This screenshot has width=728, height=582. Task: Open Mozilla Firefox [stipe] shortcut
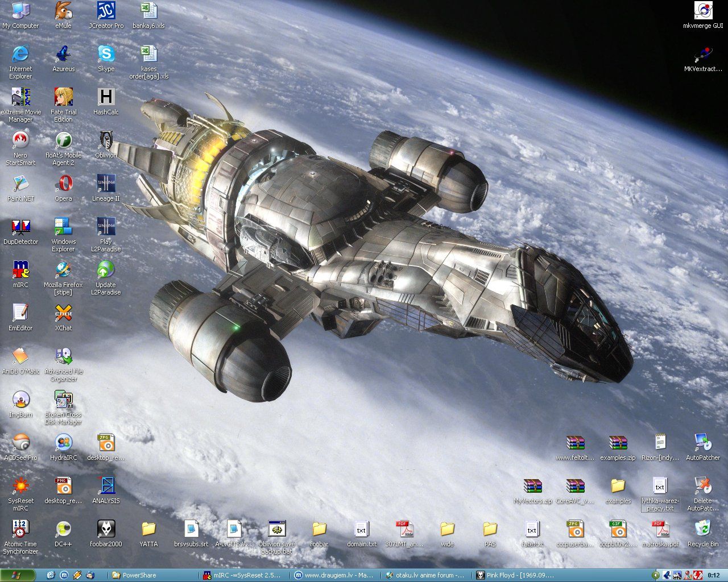coord(63,278)
